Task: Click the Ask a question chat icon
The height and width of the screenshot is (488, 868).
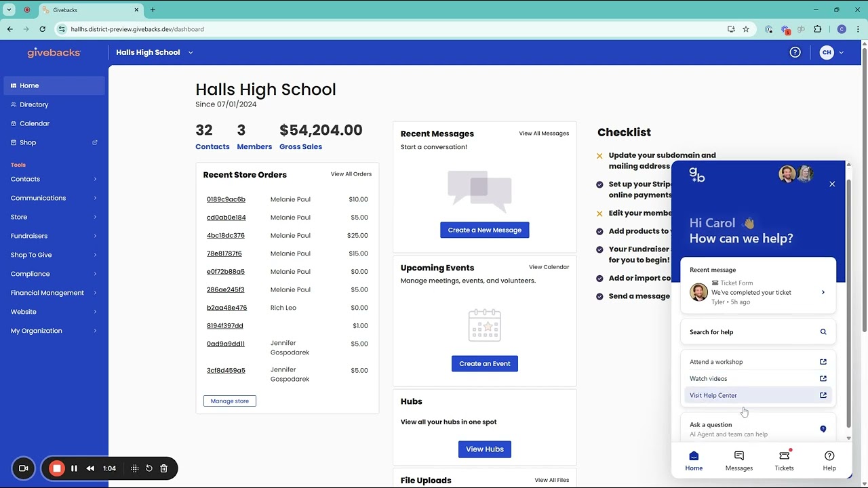Action: [x=823, y=429]
